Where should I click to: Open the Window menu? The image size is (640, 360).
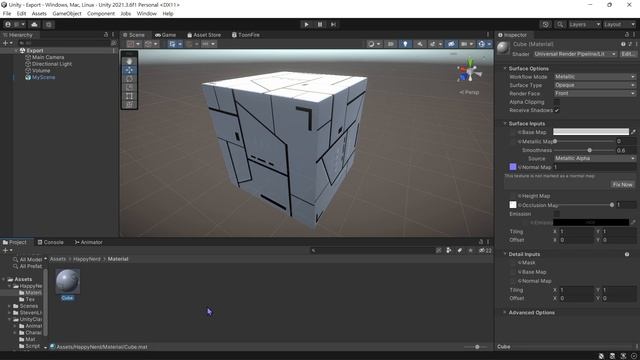147,13
